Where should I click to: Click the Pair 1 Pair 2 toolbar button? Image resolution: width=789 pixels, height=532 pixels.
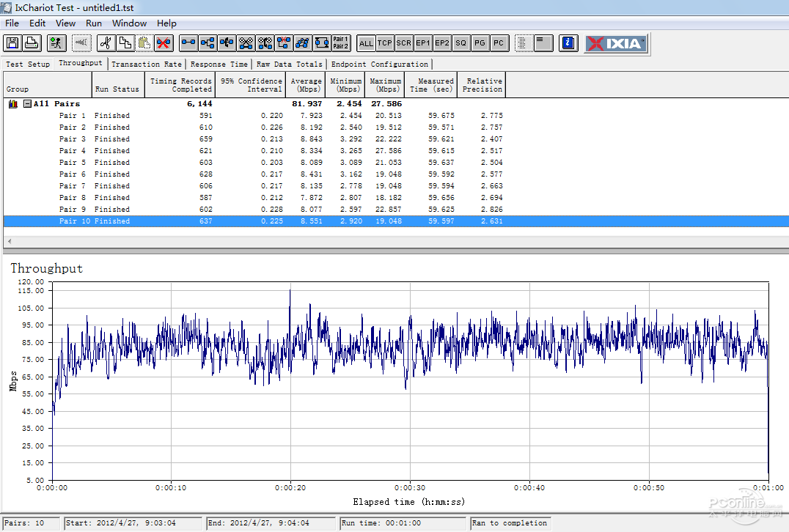pos(341,43)
